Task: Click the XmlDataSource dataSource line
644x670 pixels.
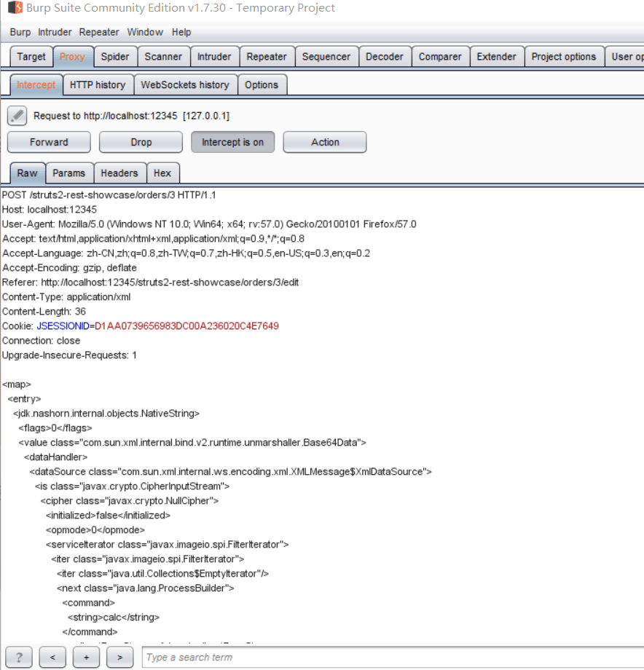Action: (x=231, y=471)
